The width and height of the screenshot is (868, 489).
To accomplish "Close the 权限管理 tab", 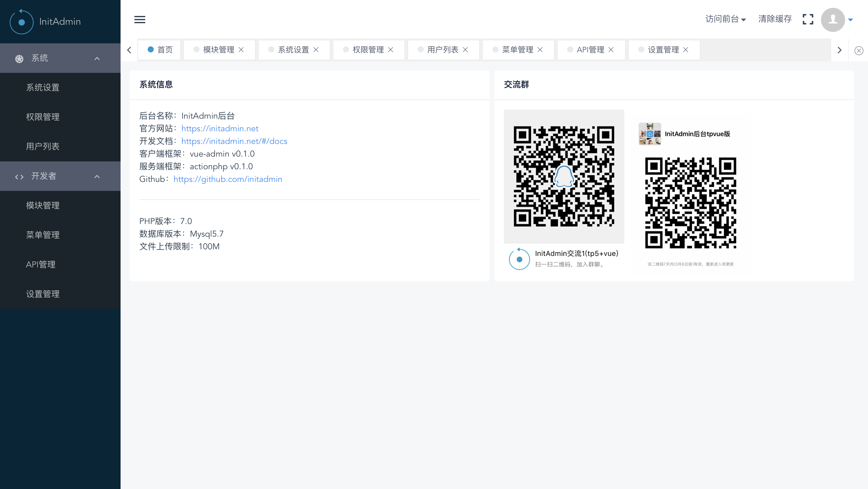I will (391, 50).
